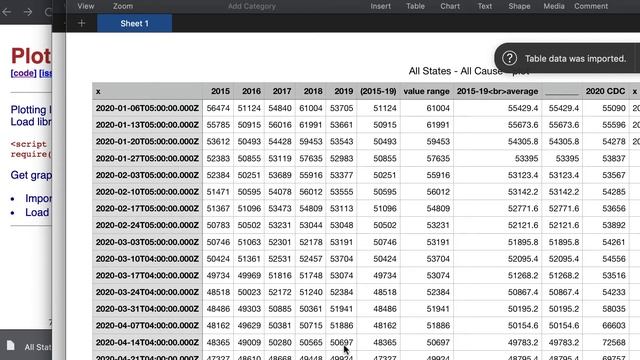The width and height of the screenshot is (640, 360).
Task: Click the Media toolbar item
Action: click(554, 6)
